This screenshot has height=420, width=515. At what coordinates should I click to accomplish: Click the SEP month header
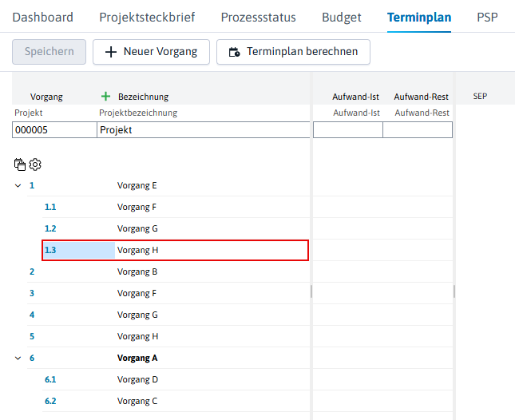pos(480,96)
